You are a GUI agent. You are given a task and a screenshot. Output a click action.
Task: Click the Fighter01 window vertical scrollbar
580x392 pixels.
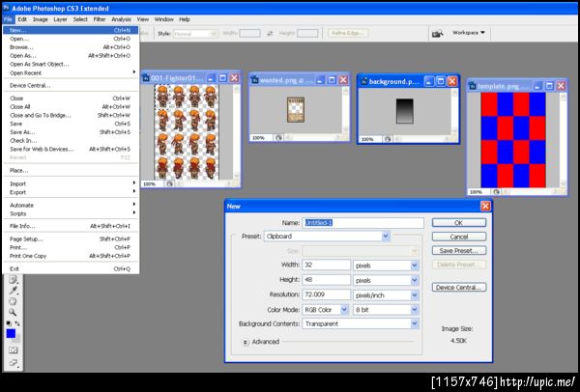237,132
